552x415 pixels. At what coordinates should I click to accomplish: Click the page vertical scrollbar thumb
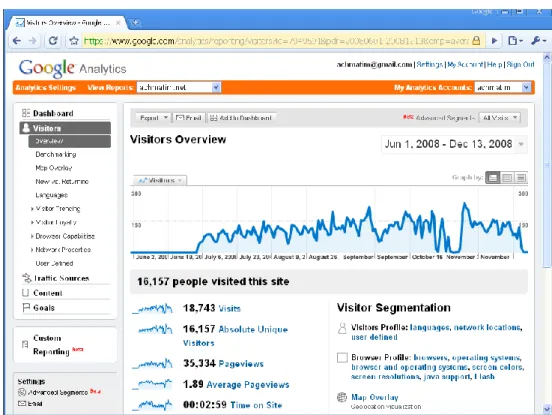pos(547,165)
